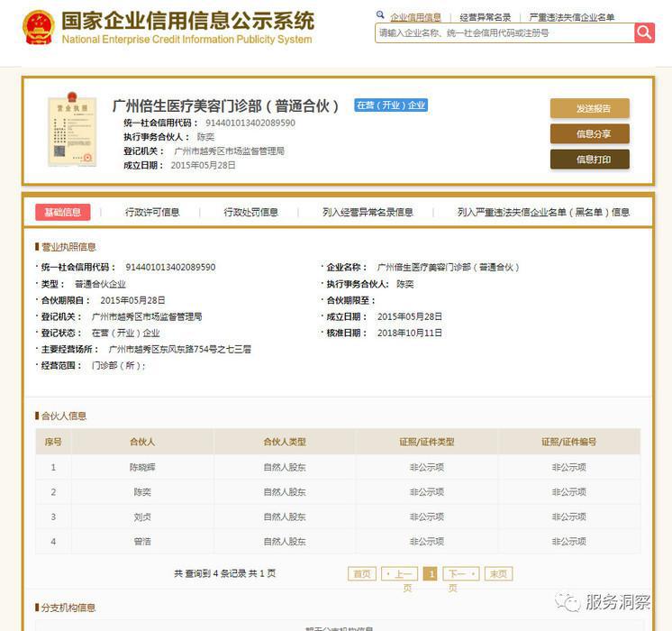The image size is (672, 631).
Task: Select page number 1
Action: coord(431,573)
